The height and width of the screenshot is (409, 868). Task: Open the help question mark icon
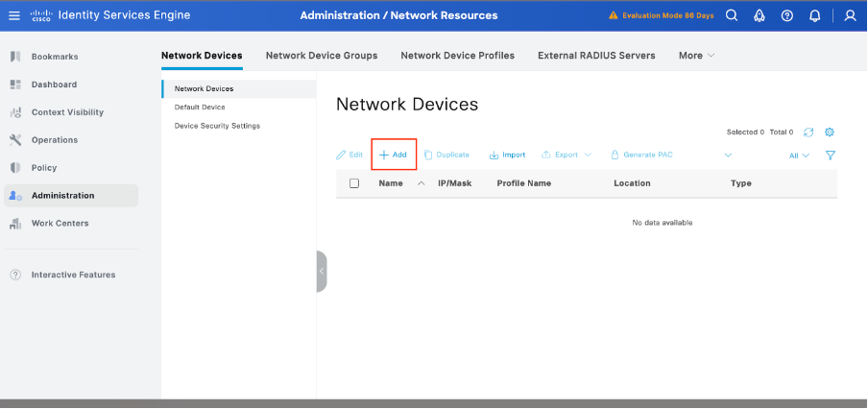pos(787,15)
